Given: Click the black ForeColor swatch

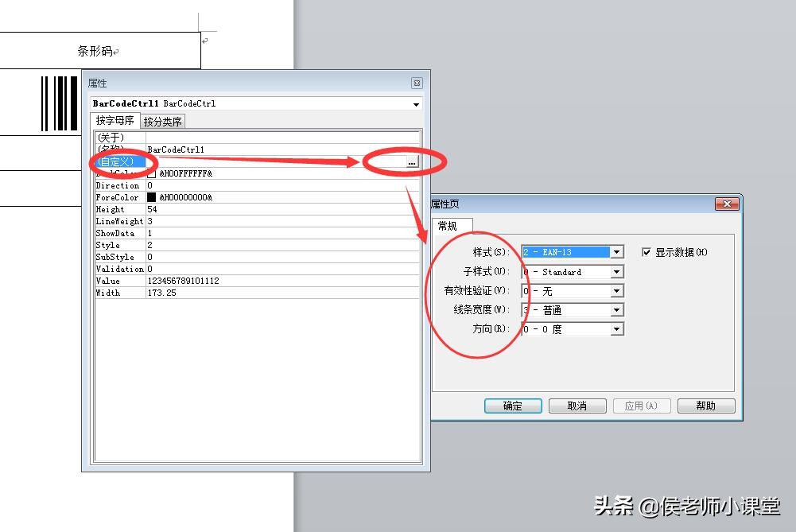Looking at the screenshot, I should pyautogui.click(x=151, y=197).
